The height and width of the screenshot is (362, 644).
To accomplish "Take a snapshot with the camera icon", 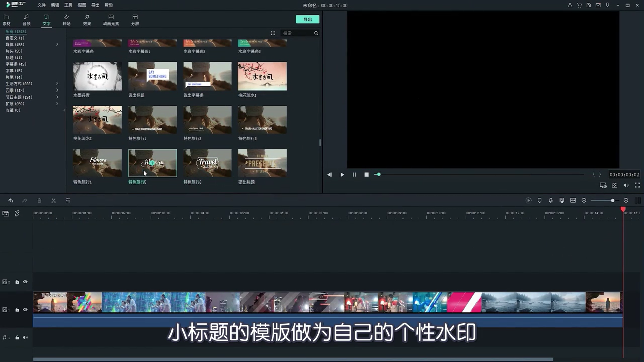I will [614, 185].
